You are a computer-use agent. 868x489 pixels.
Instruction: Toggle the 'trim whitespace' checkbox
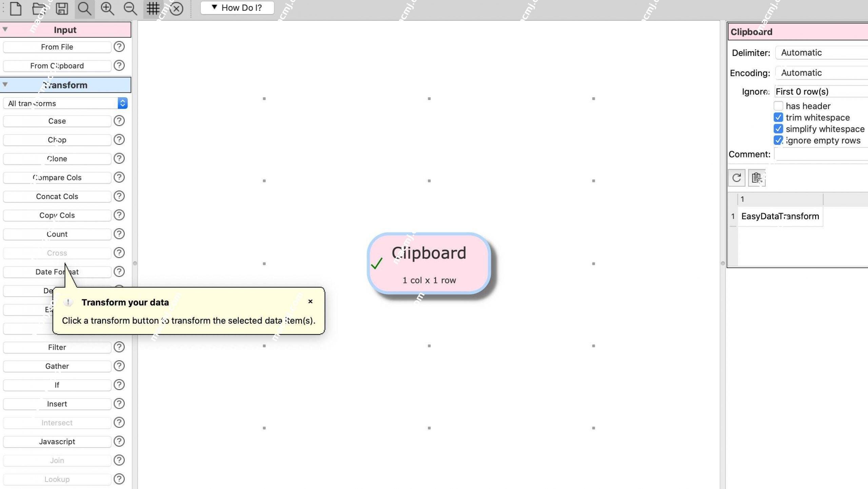778,117
